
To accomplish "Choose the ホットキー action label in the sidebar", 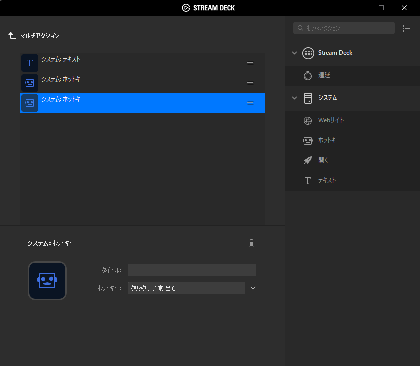I will click(x=327, y=140).
